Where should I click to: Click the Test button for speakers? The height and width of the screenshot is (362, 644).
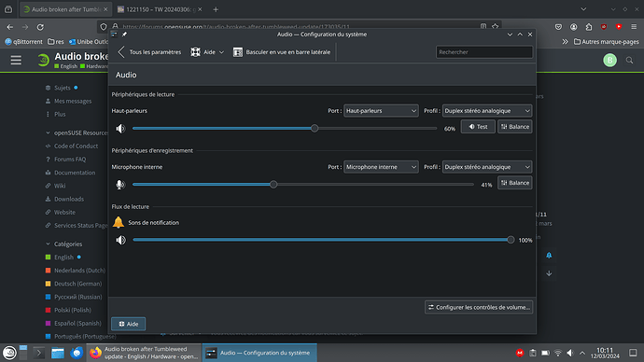478,127
